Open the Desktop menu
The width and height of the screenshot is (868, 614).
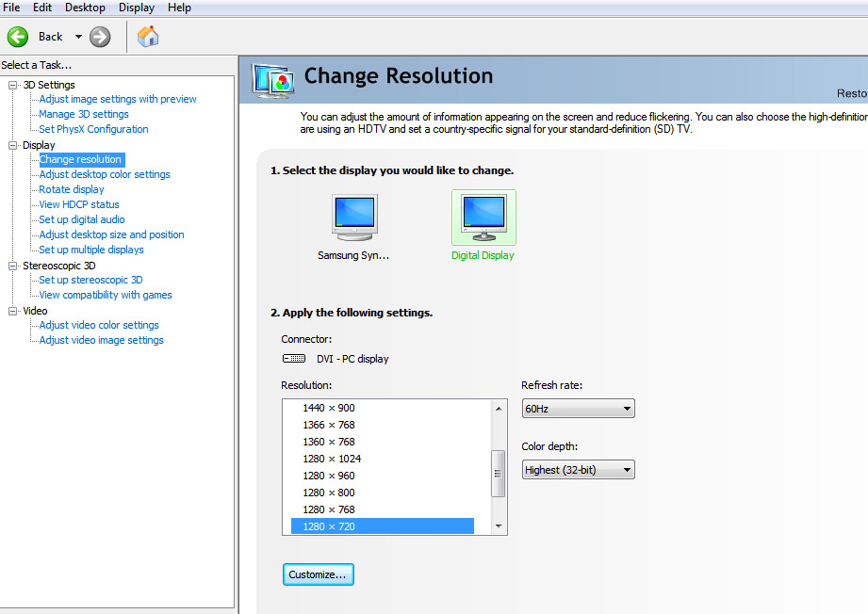coord(85,8)
